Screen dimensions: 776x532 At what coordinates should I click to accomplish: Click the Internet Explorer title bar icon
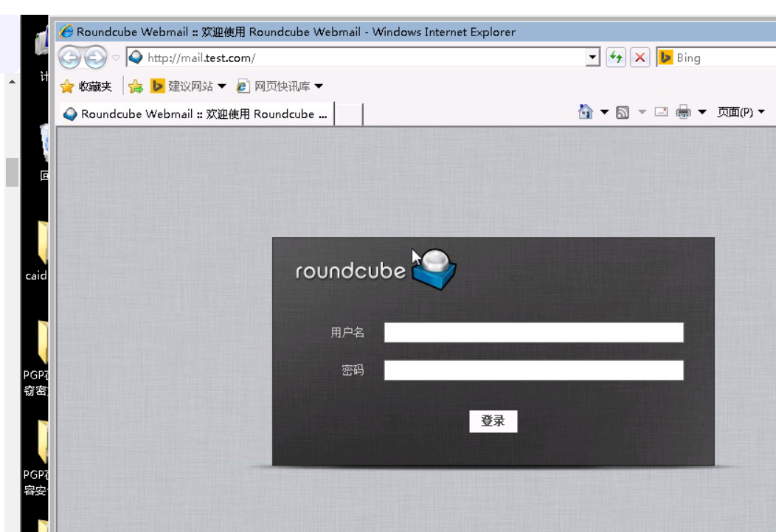(x=66, y=32)
